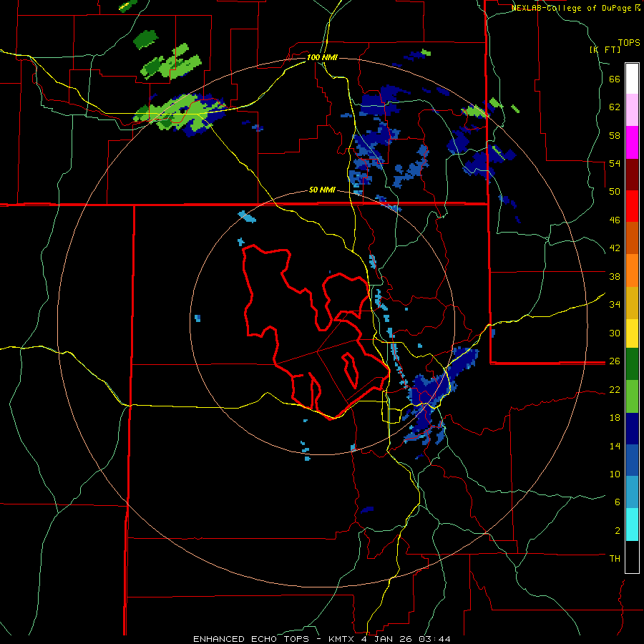
Task: Pick the cyan legend swatch
Action: click(632, 525)
